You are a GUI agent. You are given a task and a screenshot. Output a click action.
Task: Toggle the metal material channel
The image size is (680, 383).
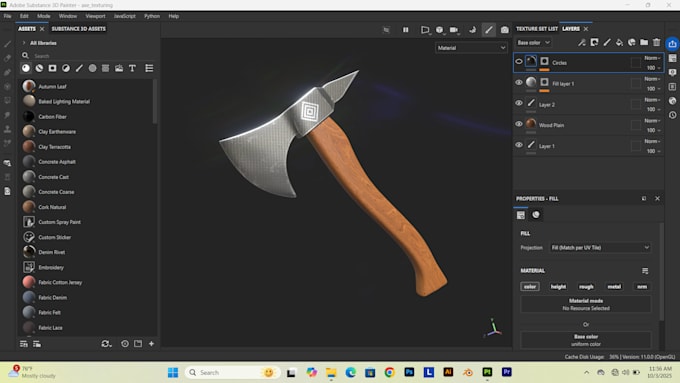(x=614, y=287)
